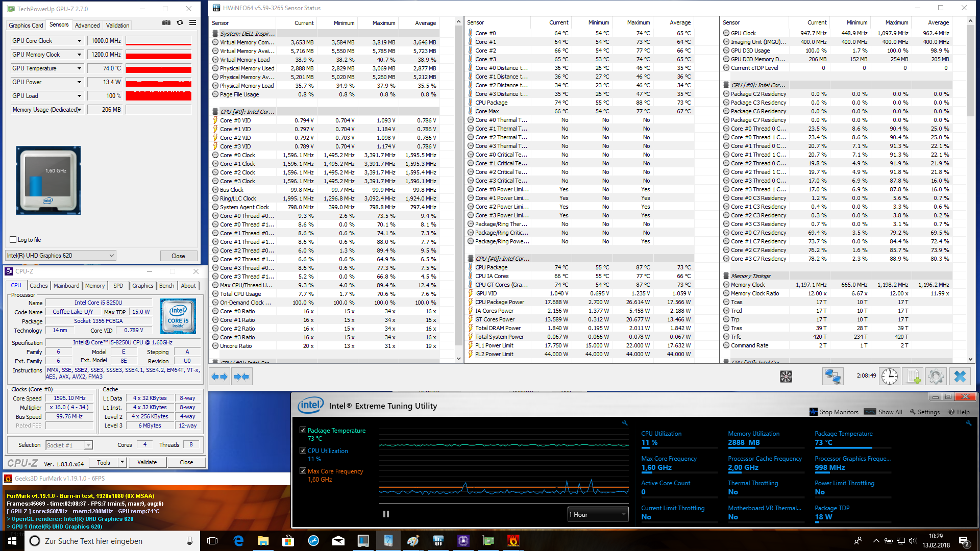Switch to CPU-Z Mainboard tab

pyautogui.click(x=66, y=286)
